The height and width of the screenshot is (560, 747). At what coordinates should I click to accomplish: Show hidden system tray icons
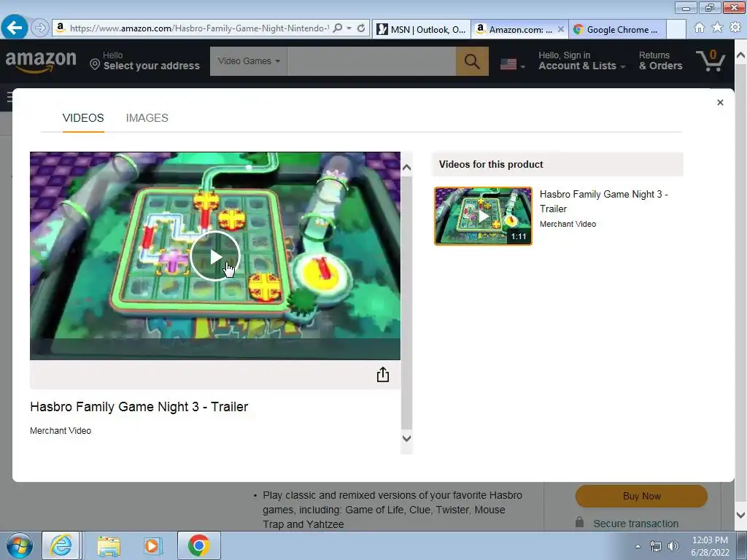click(638, 546)
